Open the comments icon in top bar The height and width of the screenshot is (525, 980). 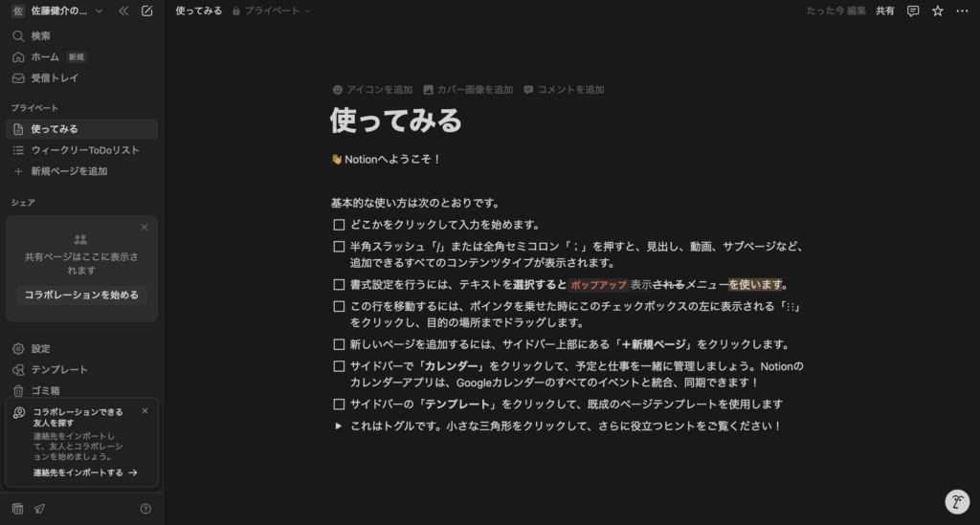[913, 11]
